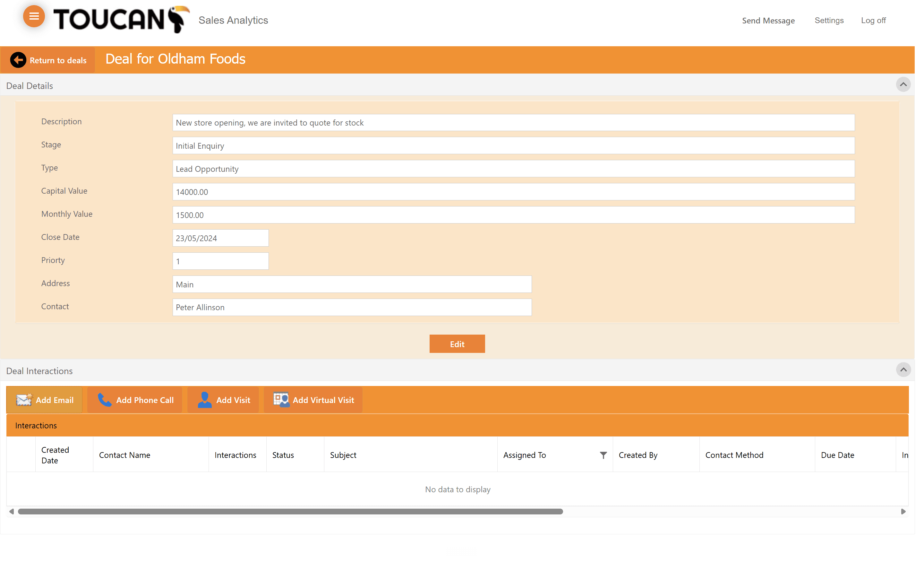Viewport: 924px width, 578px height.
Task: Click the Capital Value field
Action: tap(514, 192)
